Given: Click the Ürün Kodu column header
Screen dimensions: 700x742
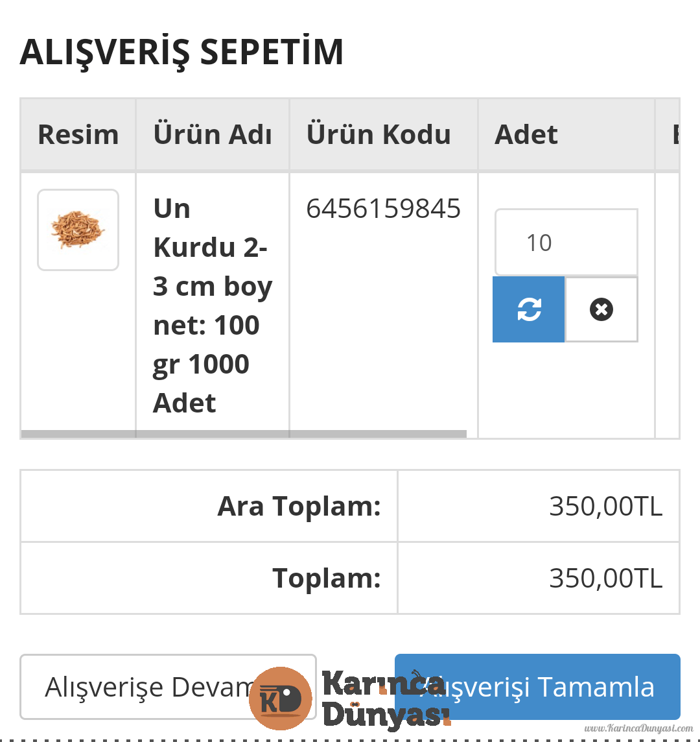Looking at the screenshot, I should click(x=379, y=134).
